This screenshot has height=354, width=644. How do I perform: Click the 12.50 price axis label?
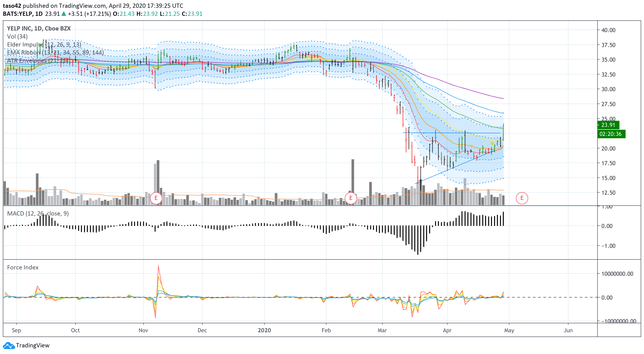click(608, 193)
